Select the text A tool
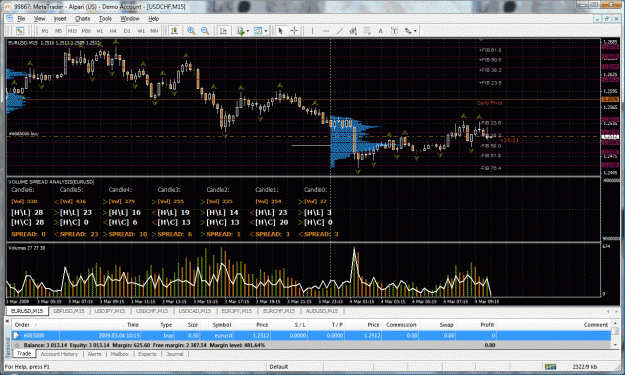This screenshot has width=625, height=375. coord(380,31)
